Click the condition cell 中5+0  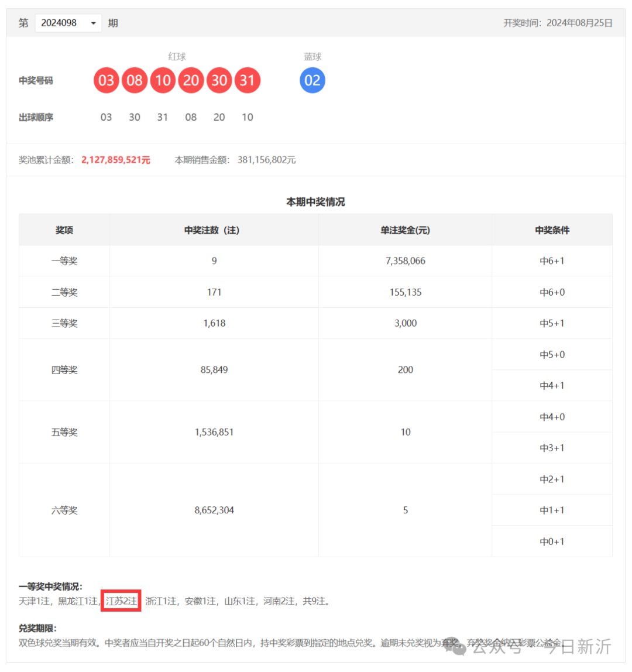pos(552,354)
